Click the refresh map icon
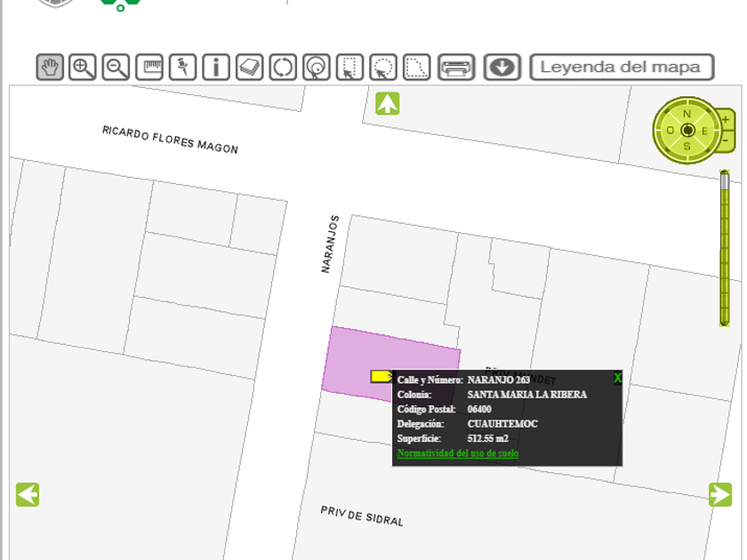The width and height of the screenshot is (747, 560). click(x=283, y=68)
